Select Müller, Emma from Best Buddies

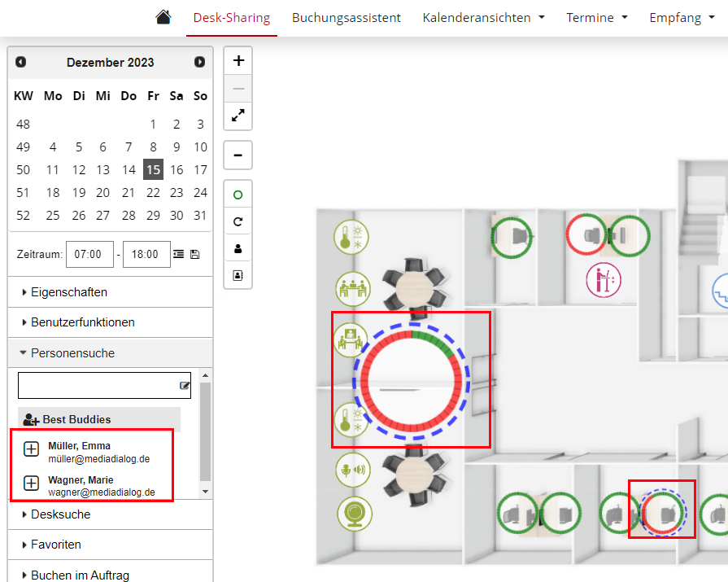99,452
